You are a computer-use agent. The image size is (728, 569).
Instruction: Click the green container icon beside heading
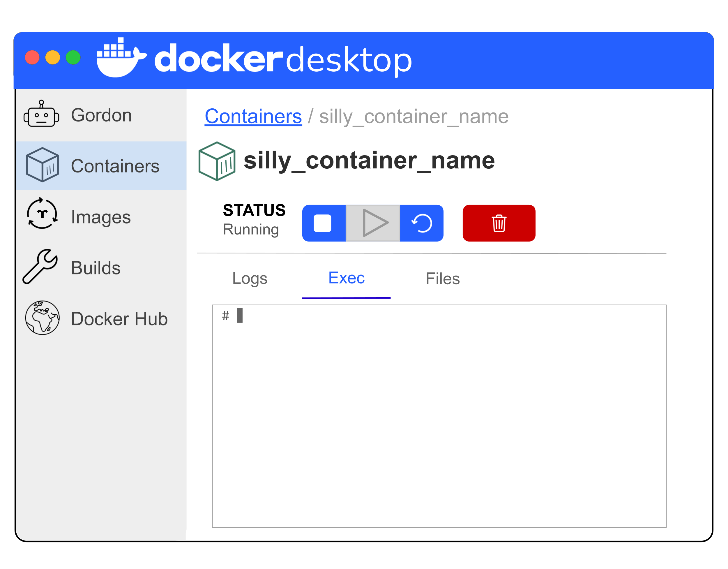(x=217, y=161)
